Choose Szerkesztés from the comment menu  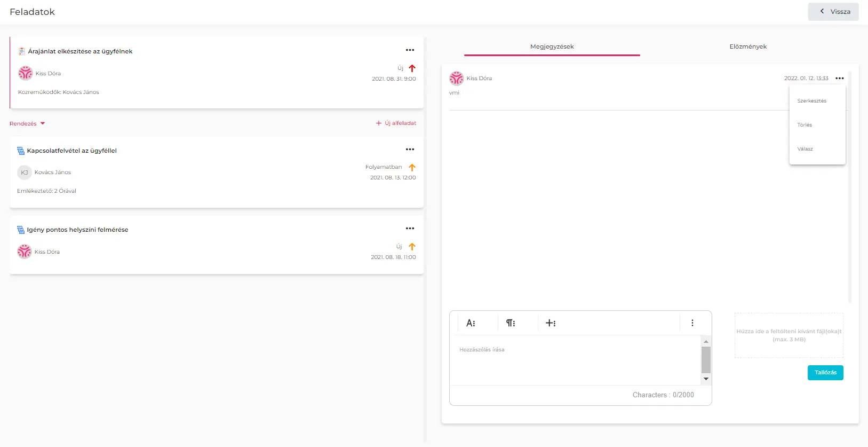tap(811, 101)
